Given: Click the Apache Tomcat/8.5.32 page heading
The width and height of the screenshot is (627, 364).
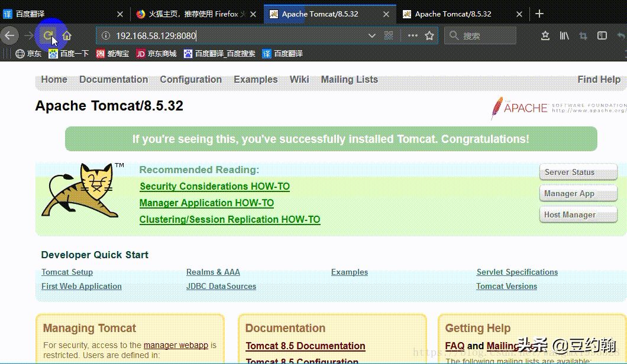Looking at the screenshot, I should coord(109,106).
